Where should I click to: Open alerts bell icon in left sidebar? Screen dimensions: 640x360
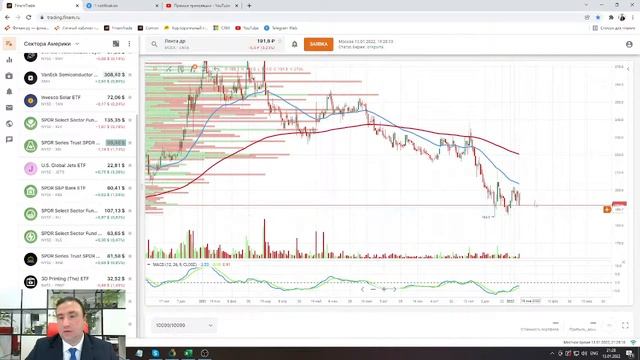(x=9, y=91)
